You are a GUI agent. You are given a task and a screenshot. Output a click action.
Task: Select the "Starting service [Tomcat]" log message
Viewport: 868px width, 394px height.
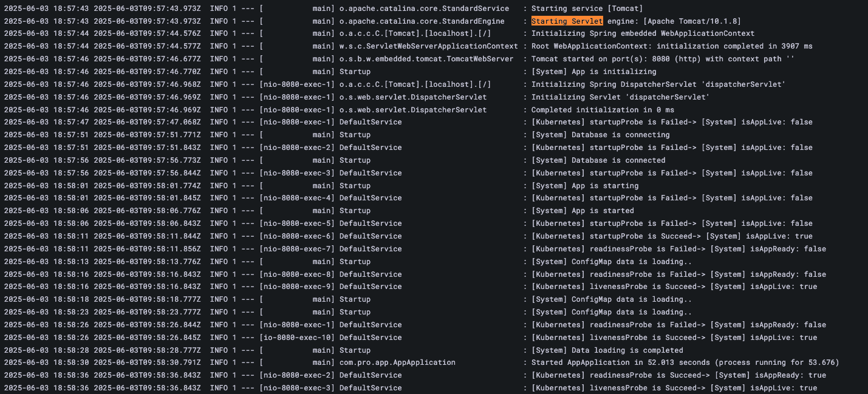click(x=587, y=8)
